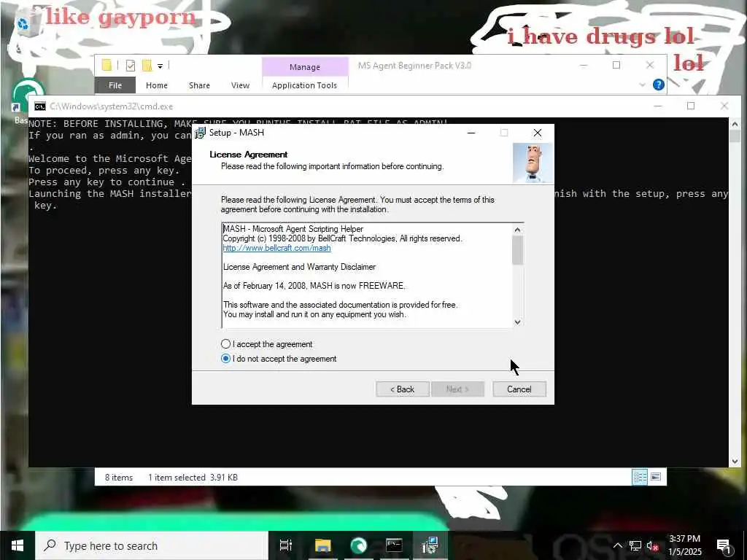Open Task View from the taskbar
Screen dimensions: 747x560
(286, 545)
